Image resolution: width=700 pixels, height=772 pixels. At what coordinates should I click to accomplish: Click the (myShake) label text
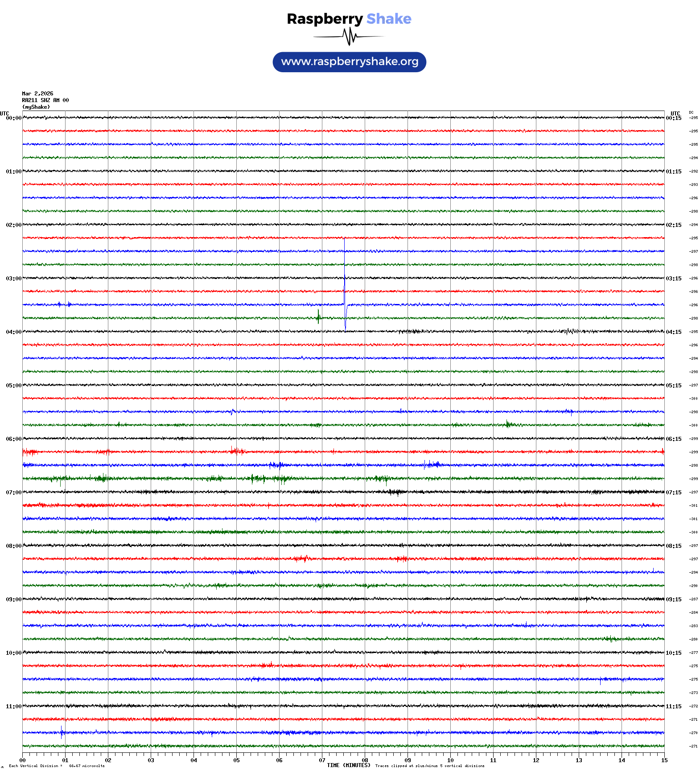tap(36, 107)
